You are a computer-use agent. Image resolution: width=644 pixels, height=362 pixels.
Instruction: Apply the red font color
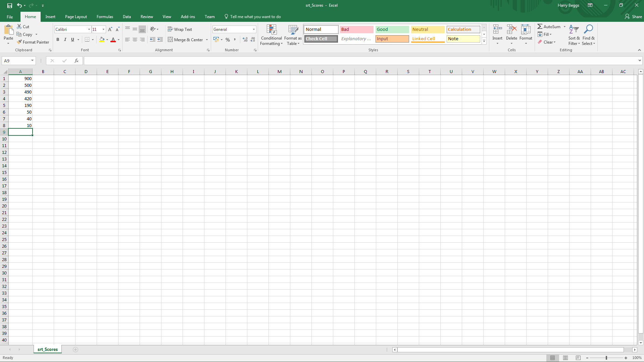click(113, 40)
